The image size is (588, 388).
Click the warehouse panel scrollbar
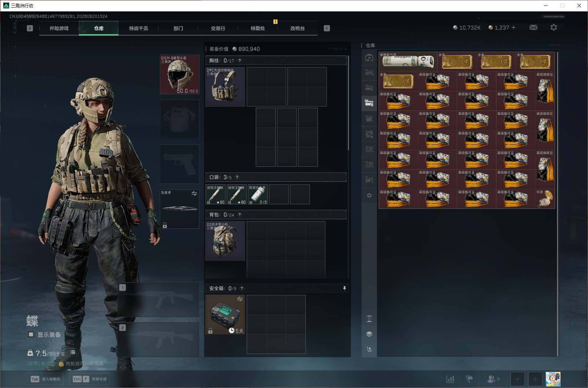[x=558, y=204]
